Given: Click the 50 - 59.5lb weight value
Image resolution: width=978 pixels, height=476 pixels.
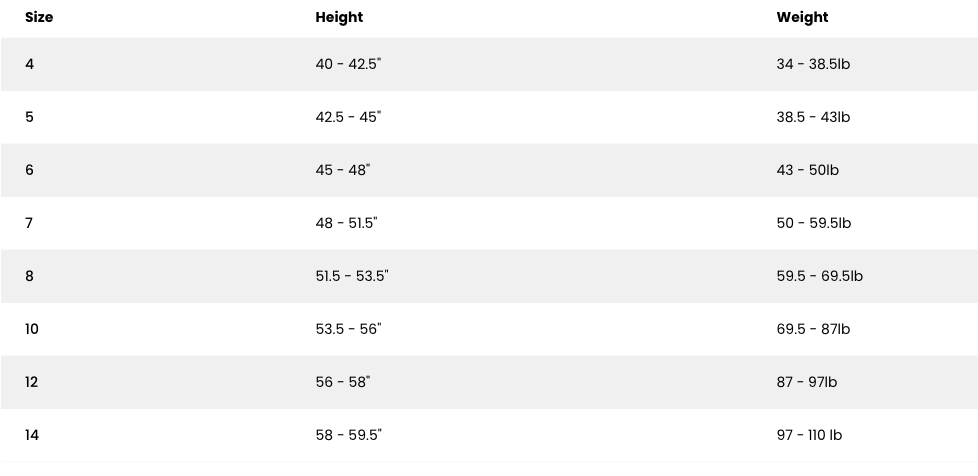Looking at the screenshot, I should click(x=813, y=223).
